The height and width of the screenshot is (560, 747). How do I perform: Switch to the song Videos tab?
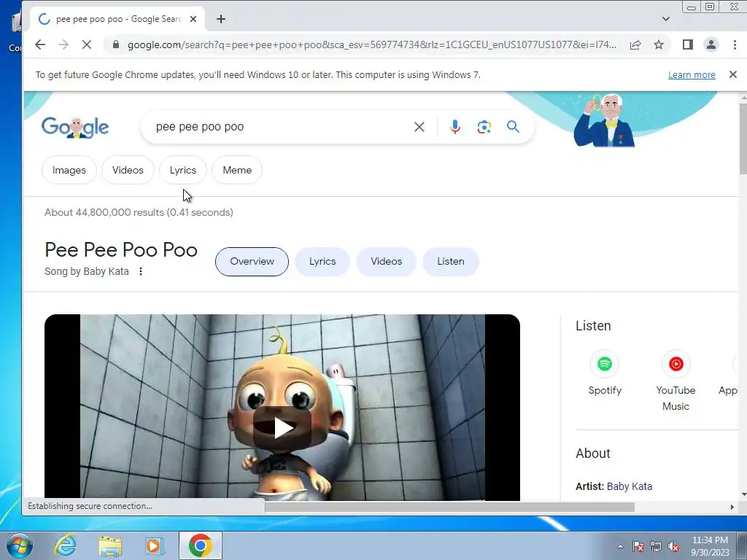tap(387, 262)
